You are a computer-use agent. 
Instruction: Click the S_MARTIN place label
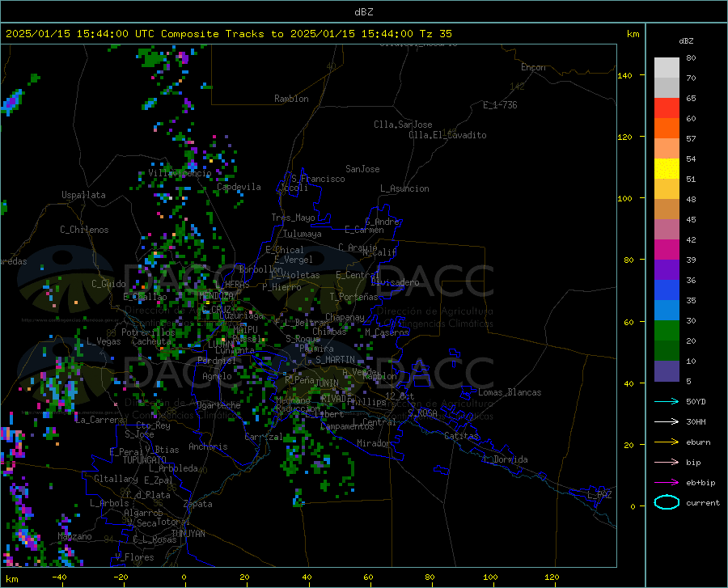[335, 360]
